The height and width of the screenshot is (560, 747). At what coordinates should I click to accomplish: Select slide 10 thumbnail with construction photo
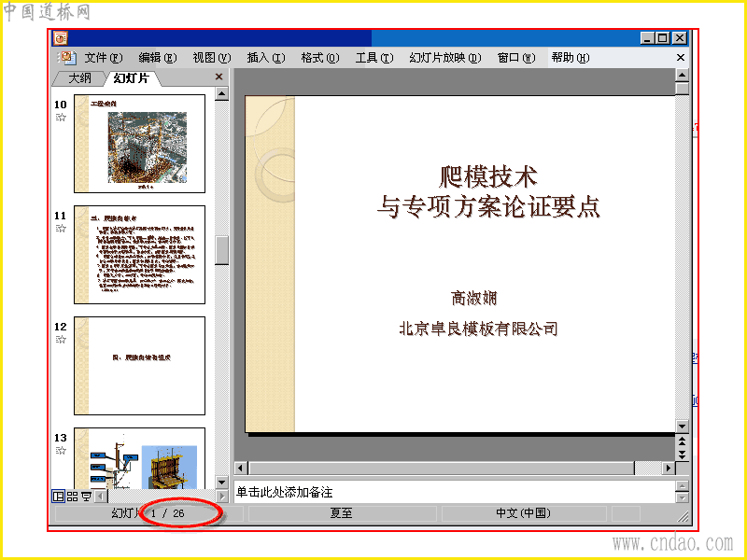pos(139,144)
